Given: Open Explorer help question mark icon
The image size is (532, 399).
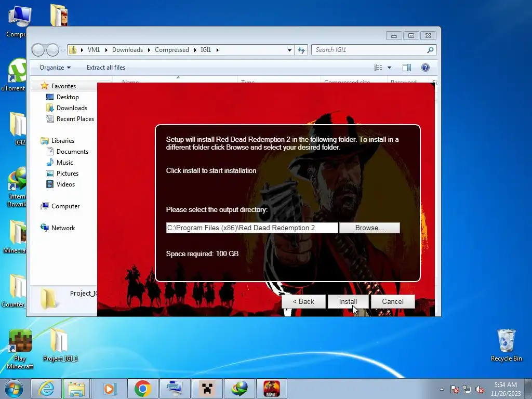Looking at the screenshot, I should point(425,68).
